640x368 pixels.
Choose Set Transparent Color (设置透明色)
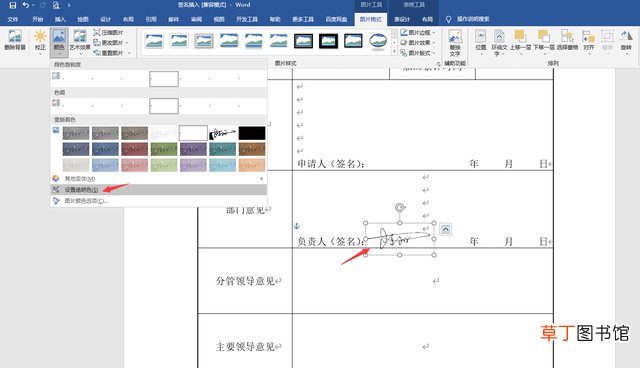[x=159, y=190]
